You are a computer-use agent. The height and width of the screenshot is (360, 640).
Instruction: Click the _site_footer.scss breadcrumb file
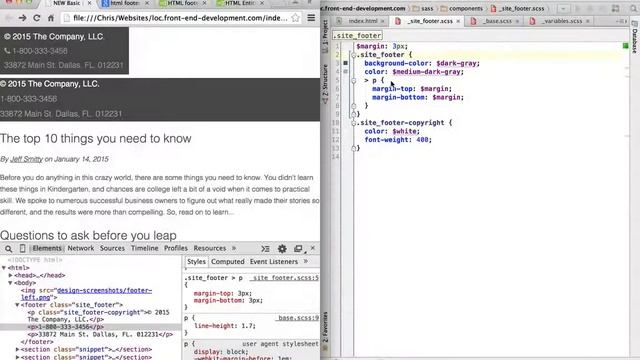pyautogui.click(x=518, y=9)
